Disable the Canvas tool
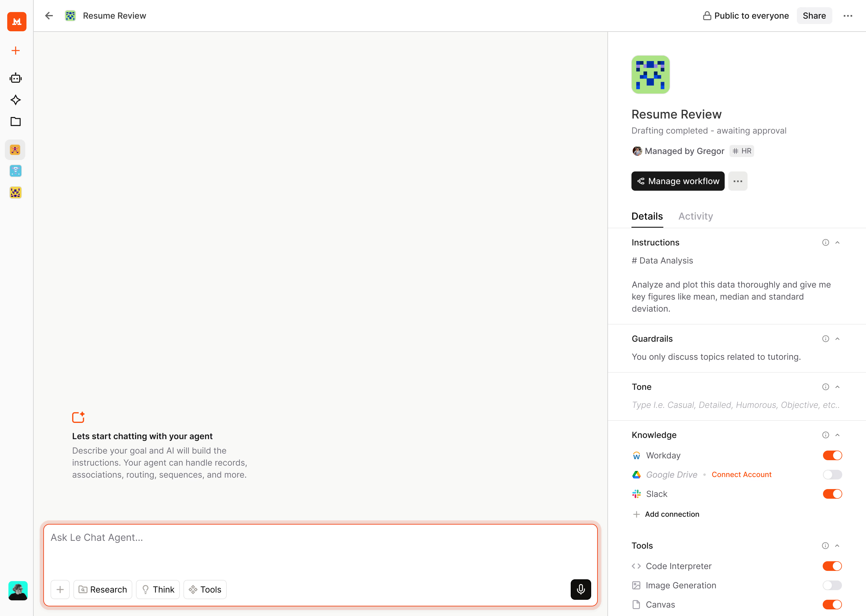Screen dimensions: 866x616 (x=832, y=605)
